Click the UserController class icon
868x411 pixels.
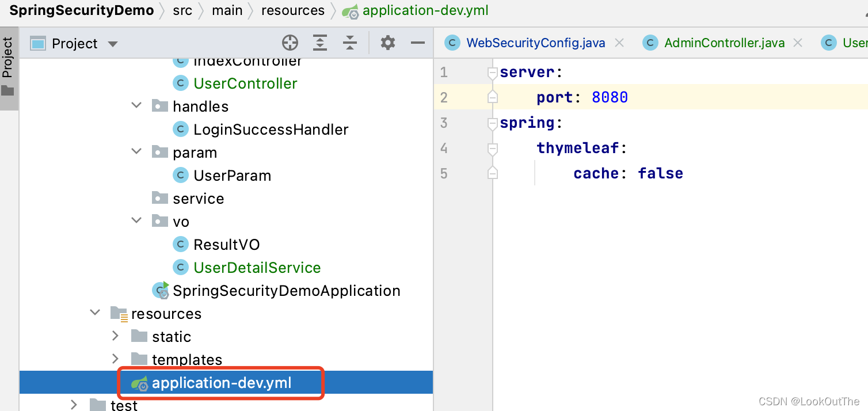[181, 83]
